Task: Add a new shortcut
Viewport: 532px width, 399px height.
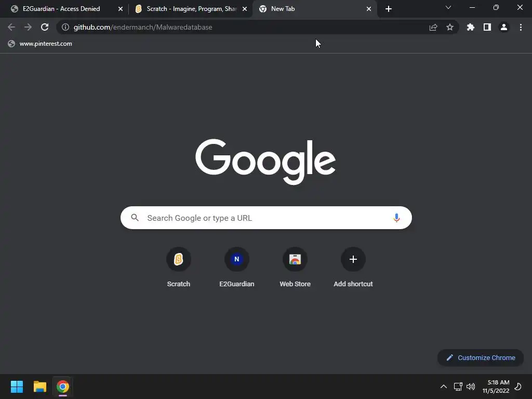Action: tap(353, 267)
